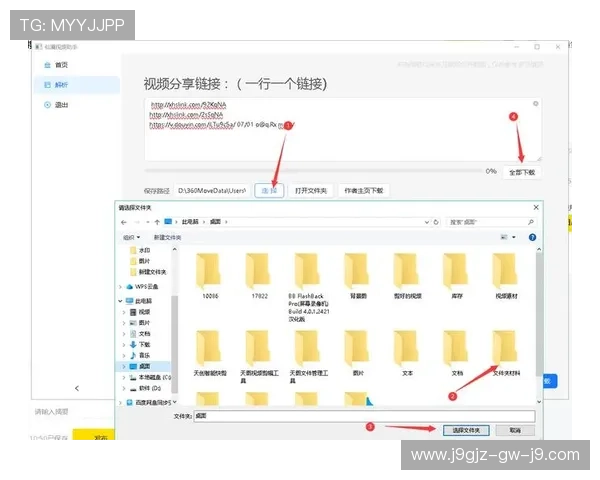
Task: Click the change view icon
Action: click(504, 237)
